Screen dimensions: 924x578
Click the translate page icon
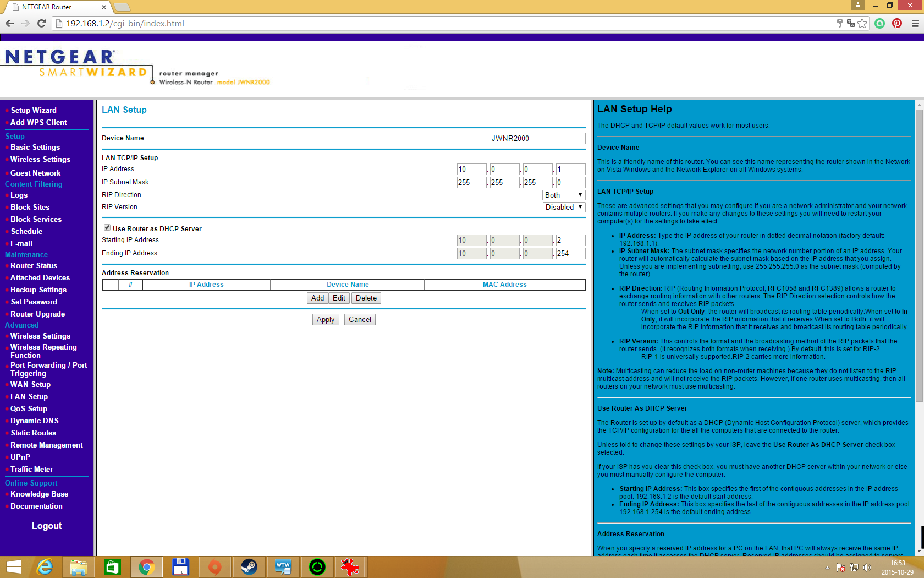[x=851, y=23]
